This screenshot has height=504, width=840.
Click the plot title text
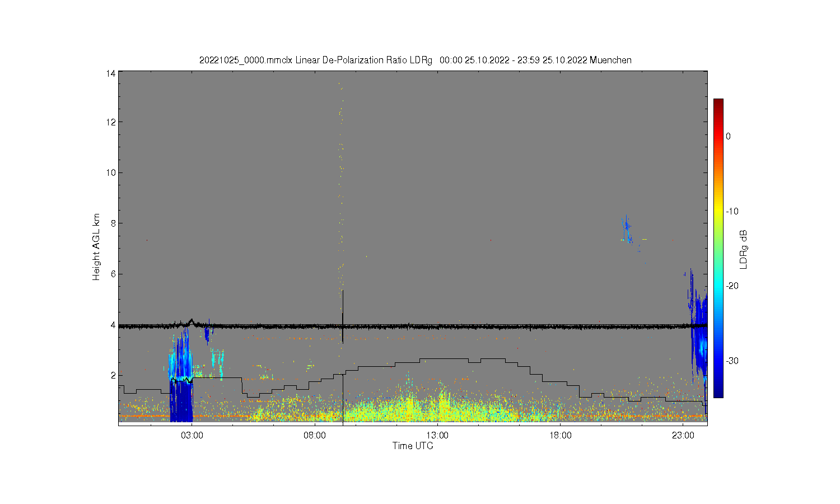coord(416,60)
